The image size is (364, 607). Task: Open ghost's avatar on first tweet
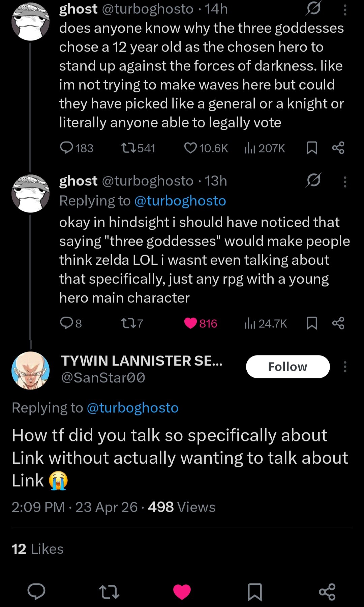[x=31, y=22]
